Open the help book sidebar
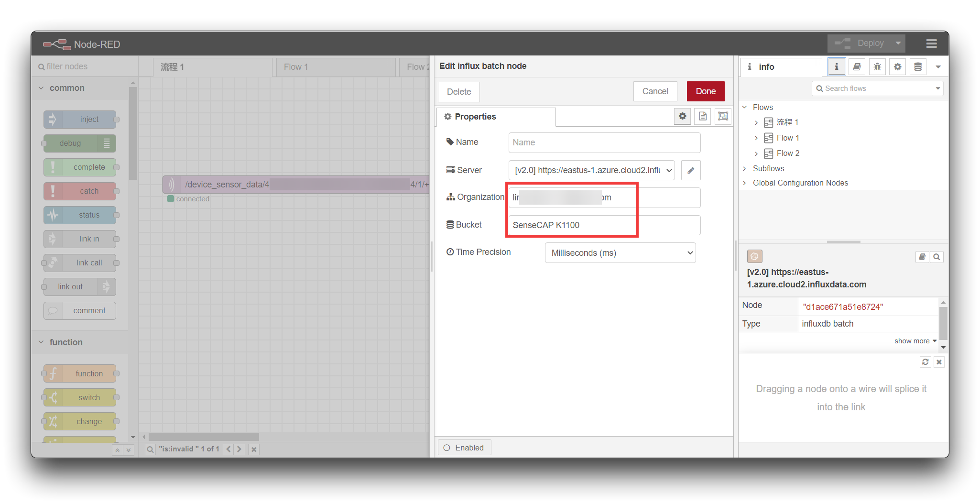The height and width of the screenshot is (504, 980). click(857, 67)
